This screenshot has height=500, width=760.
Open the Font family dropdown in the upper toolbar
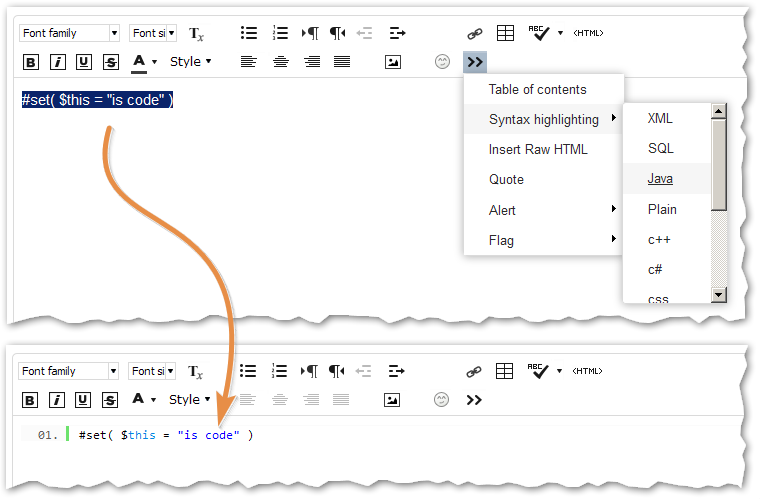69,33
